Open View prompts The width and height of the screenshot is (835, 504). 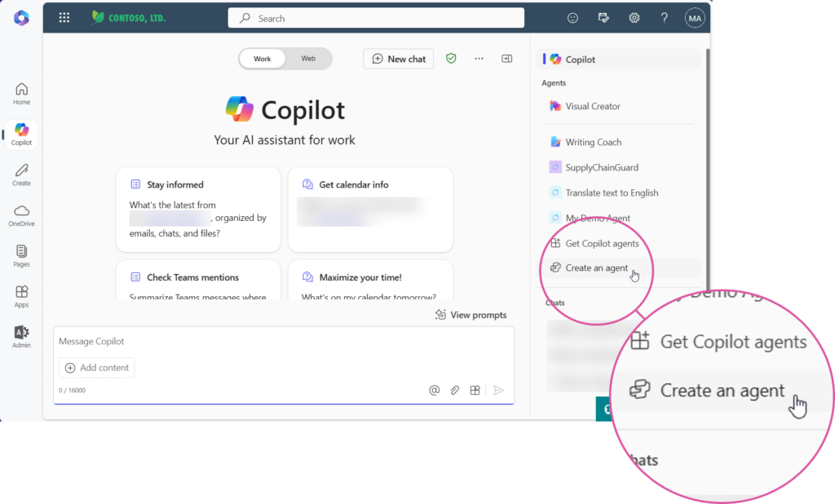pos(471,315)
